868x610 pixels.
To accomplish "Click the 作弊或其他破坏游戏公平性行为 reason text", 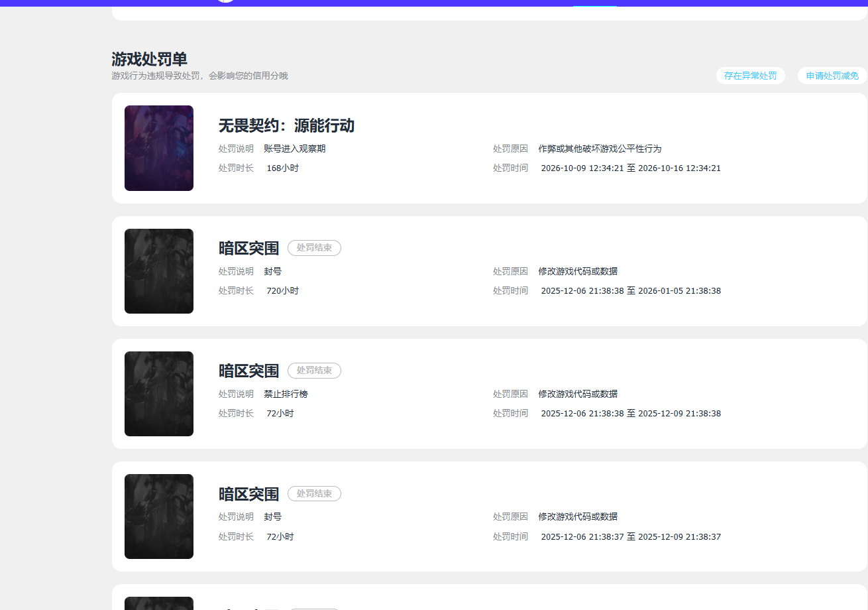I will (x=600, y=149).
